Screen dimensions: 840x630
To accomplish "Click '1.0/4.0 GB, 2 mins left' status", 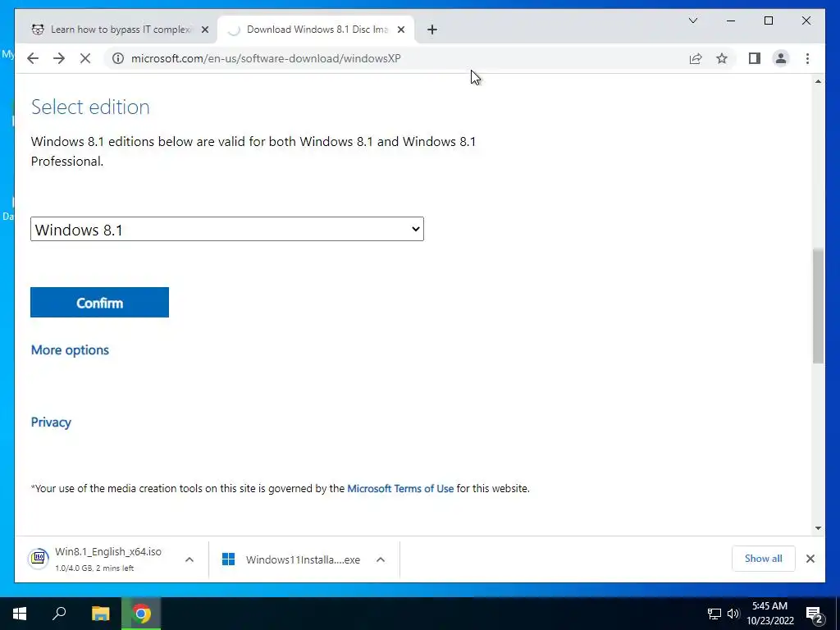I will tap(94, 568).
